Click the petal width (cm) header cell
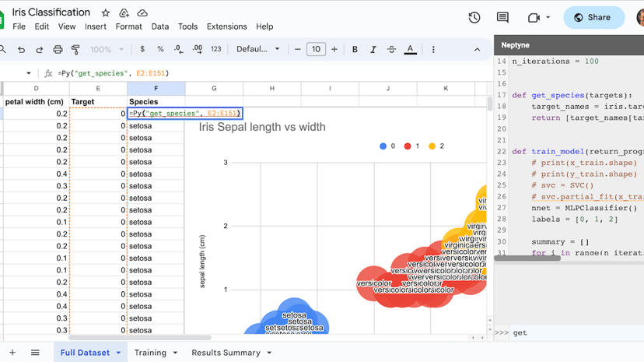The height and width of the screenshot is (362, 644). point(36,101)
